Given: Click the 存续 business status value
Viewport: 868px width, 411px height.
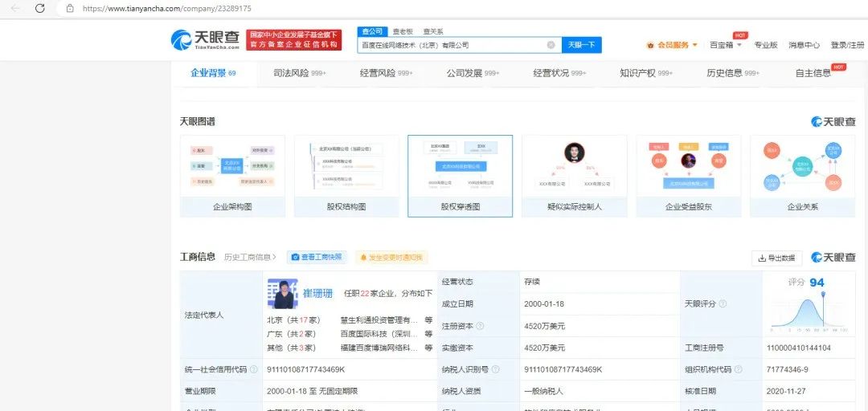Looking at the screenshot, I should coord(532,282).
